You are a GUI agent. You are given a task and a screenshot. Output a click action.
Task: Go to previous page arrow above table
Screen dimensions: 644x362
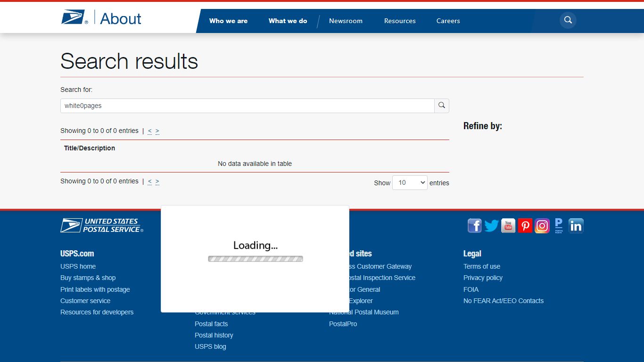pos(150,131)
